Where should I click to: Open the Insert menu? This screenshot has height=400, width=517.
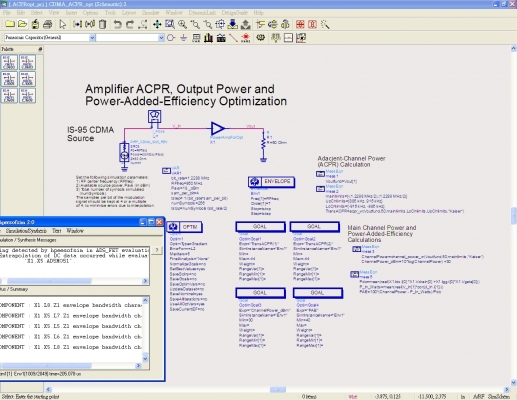[x=71, y=13]
